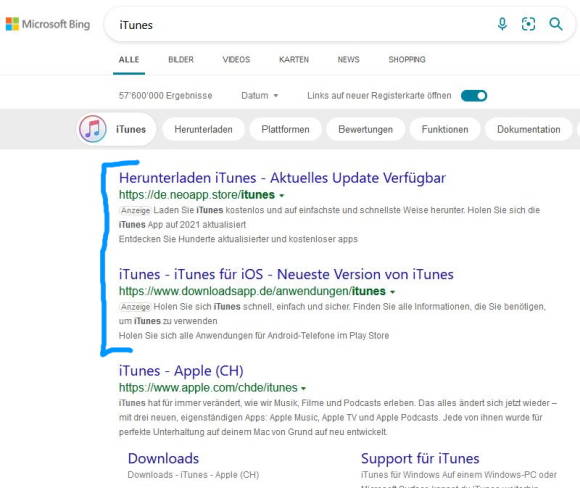Click 'Entdecken Sie Hunderte aktualisierter' text line
This screenshot has height=488, width=580.
(238, 239)
